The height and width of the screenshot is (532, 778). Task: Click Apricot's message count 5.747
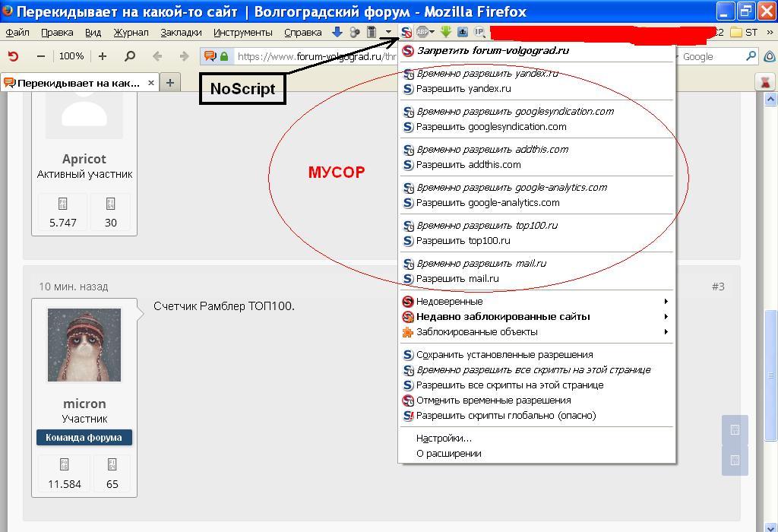(63, 223)
